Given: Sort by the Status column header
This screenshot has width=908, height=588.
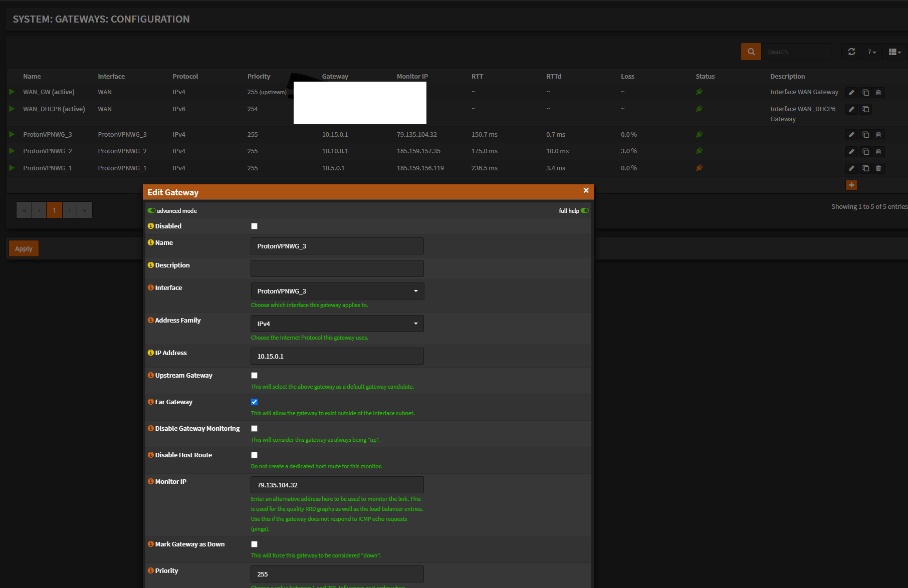Looking at the screenshot, I should [705, 76].
